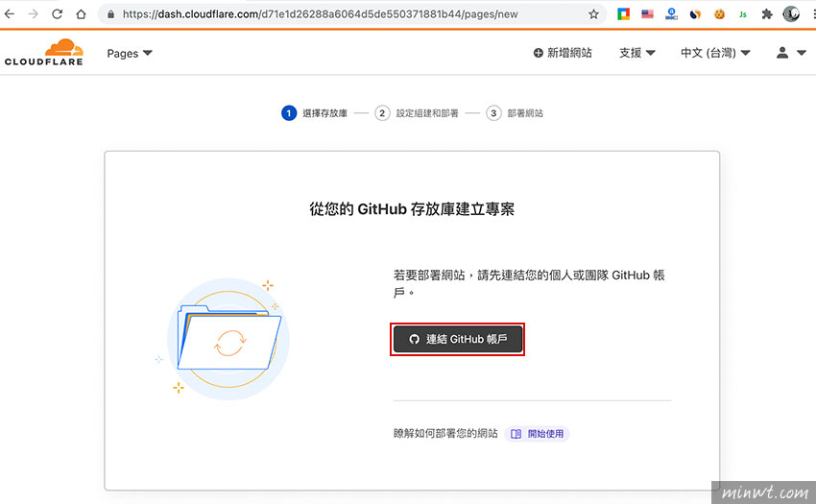Go back in browser history
This screenshot has height=504, width=816.
click(x=10, y=14)
